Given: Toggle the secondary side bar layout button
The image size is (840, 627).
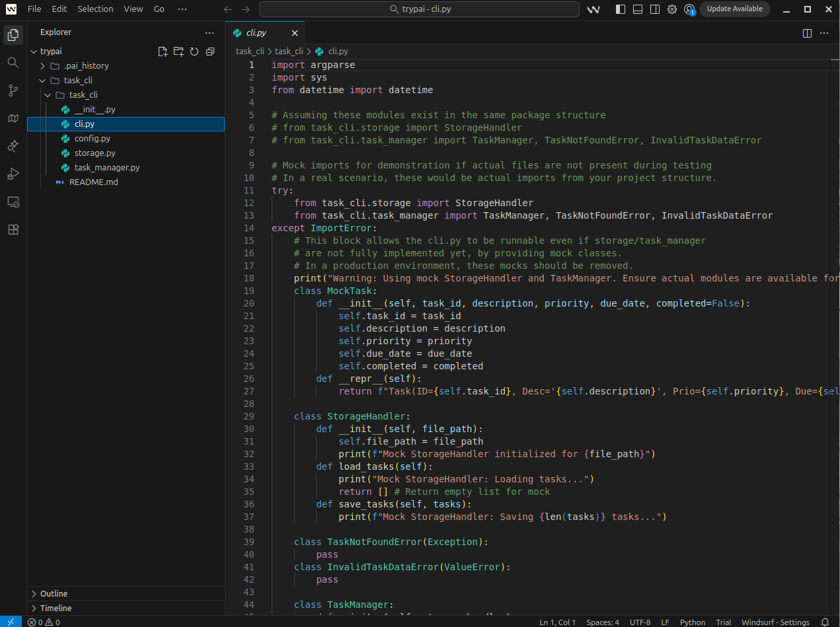Looking at the screenshot, I should point(655,9).
